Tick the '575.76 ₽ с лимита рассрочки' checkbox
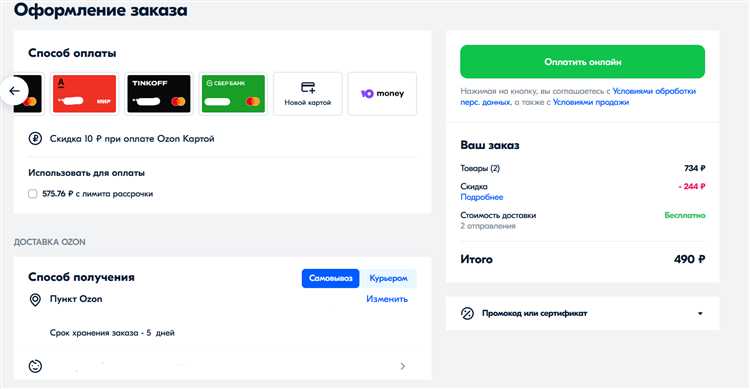Viewport: 750px width, 389px height. coord(33,194)
